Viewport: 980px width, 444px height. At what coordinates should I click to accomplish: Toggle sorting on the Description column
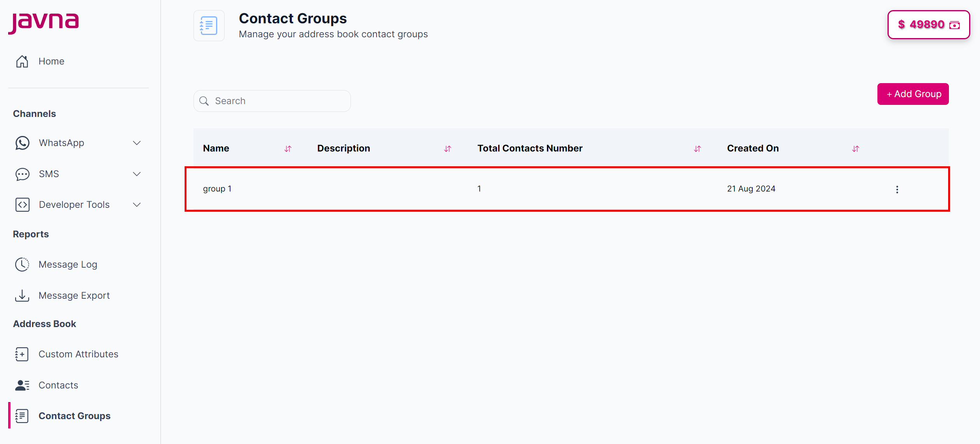click(x=448, y=148)
